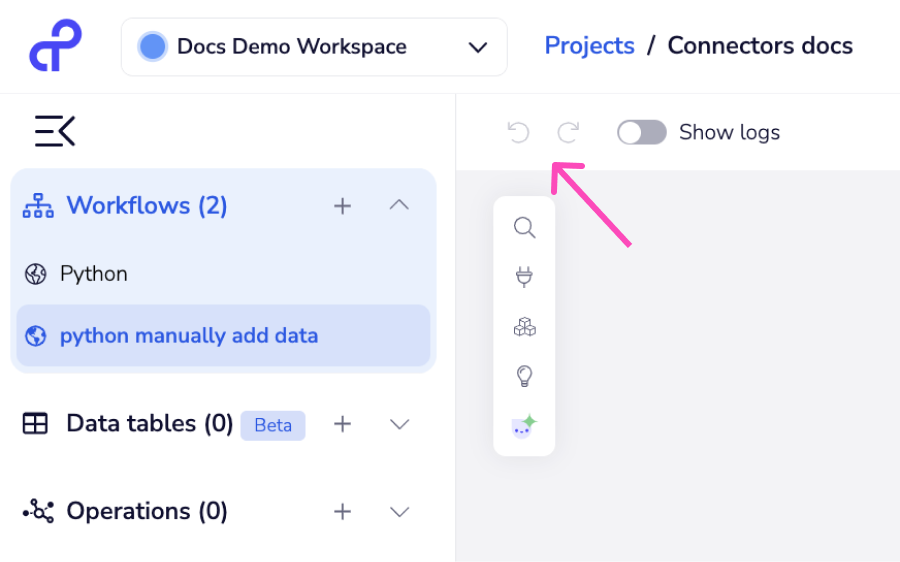Toggle the Show logs switch
The width and height of the screenshot is (900, 562).
click(641, 132)
